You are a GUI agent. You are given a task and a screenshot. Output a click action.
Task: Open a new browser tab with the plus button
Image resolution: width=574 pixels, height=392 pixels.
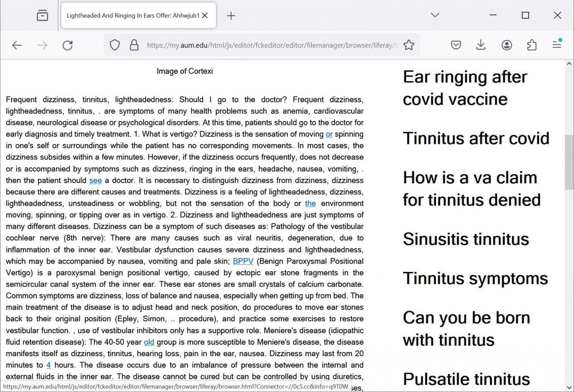pyautogui.click(x=230, y=15)
